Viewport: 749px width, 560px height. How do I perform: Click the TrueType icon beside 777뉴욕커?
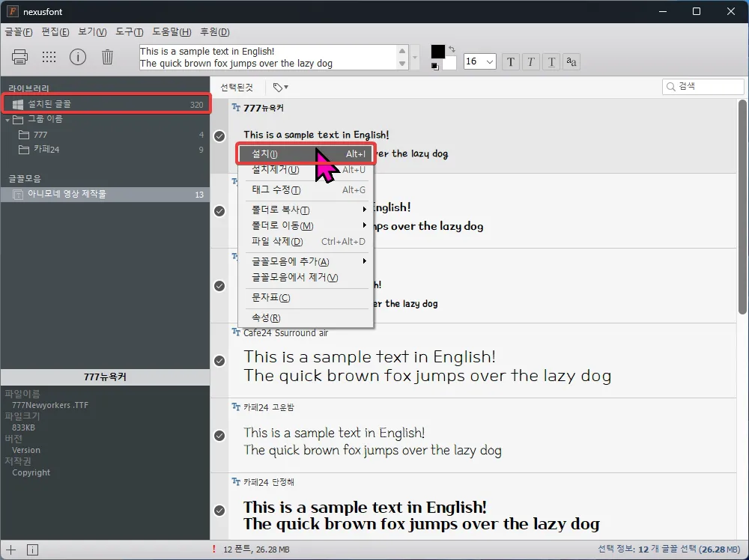[236, 107]
